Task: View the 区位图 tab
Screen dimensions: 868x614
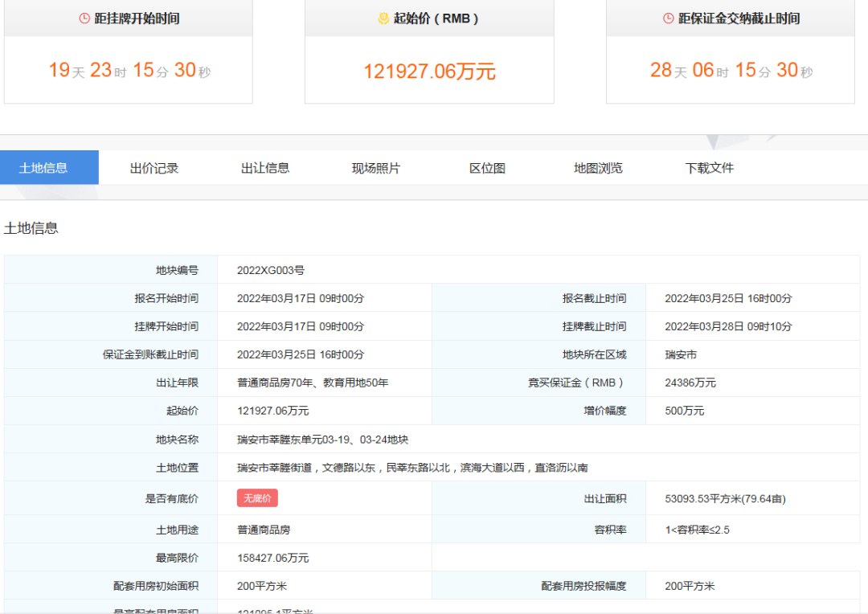Action: [487, 168]
